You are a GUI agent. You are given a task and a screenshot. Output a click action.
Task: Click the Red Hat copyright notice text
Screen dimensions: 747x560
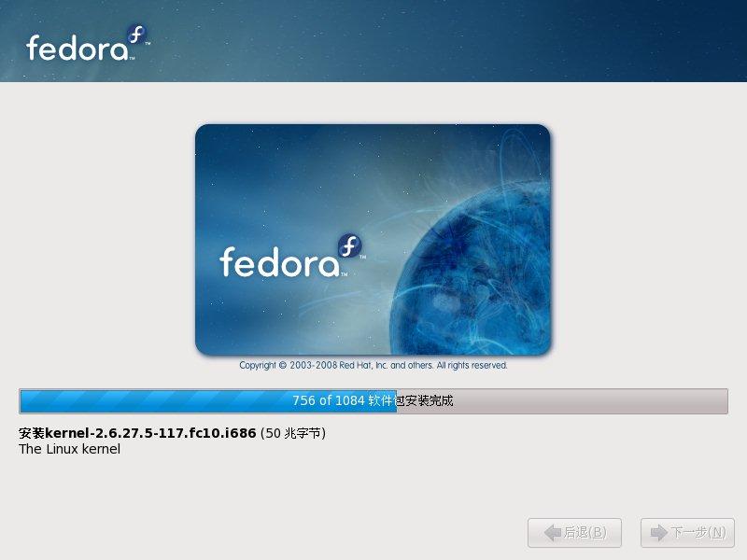[373, 365]
